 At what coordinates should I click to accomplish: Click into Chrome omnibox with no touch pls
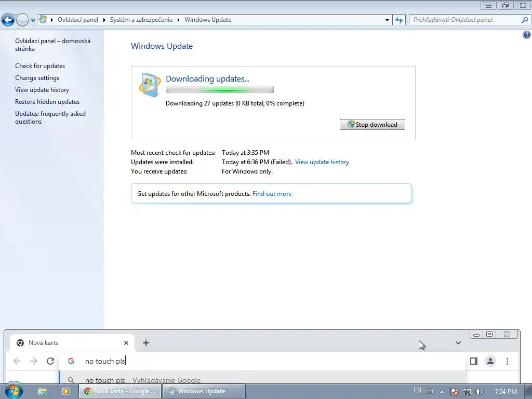[262, 361]
